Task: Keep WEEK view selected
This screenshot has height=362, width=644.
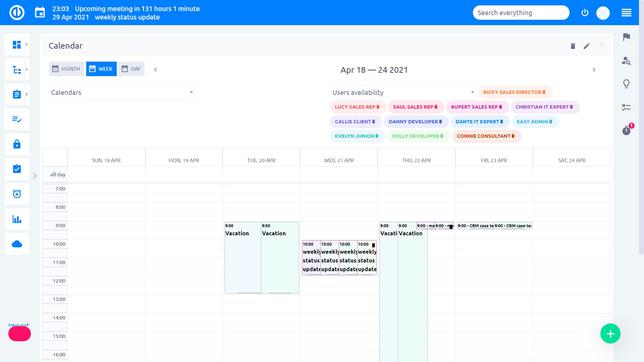Action: [101, 69]
